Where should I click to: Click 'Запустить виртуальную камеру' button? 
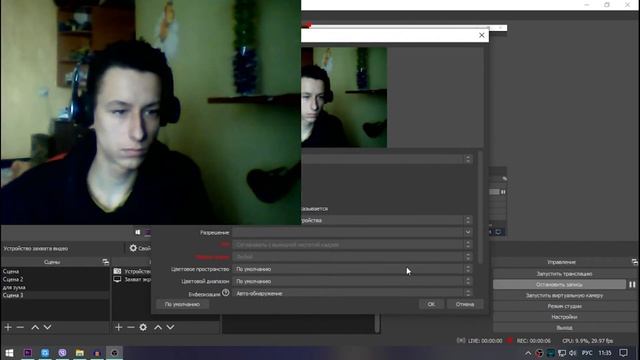click(564, 295)
